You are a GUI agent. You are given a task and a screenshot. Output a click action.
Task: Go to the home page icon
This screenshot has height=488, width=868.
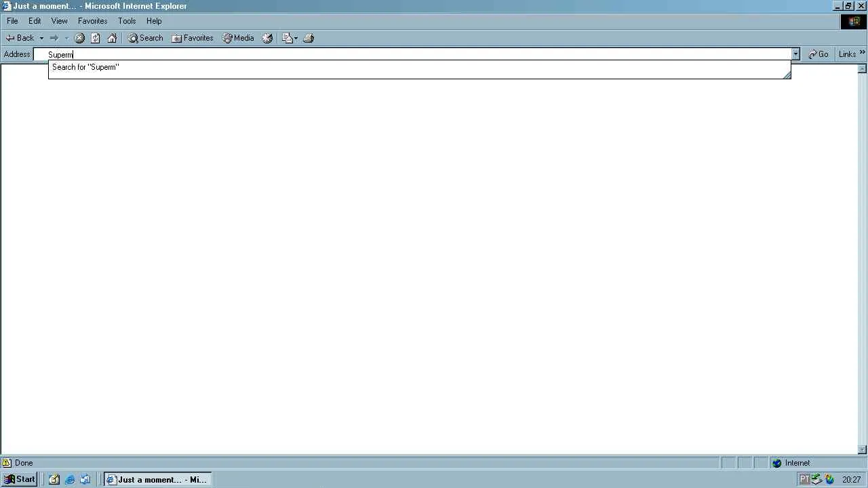click(x=112, y=38)
